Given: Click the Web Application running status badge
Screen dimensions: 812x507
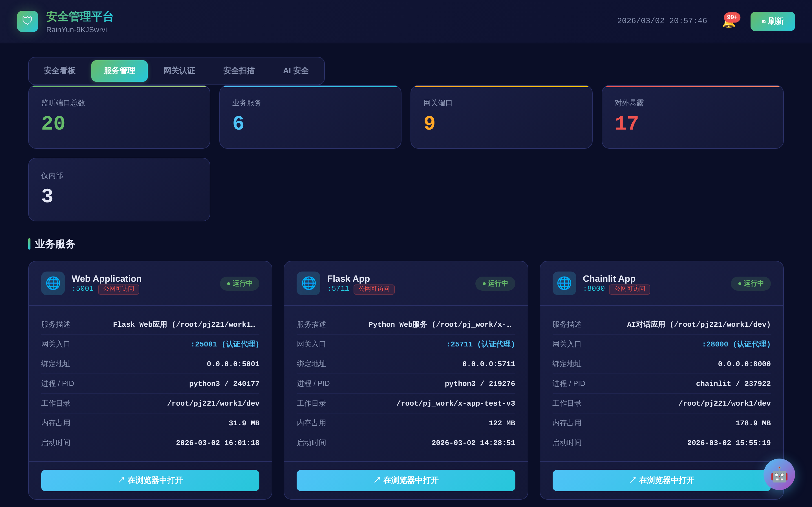Looking at the screenshot, I should point(240,284).
